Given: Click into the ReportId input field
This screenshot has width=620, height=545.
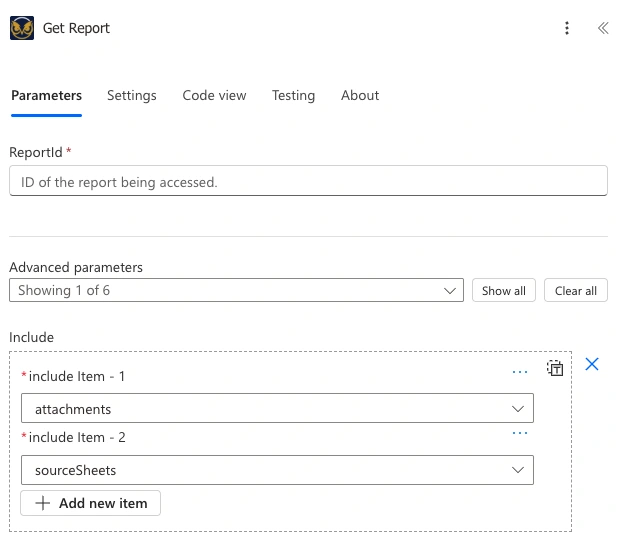Looking at the screenshot, I should click(308, 181).
